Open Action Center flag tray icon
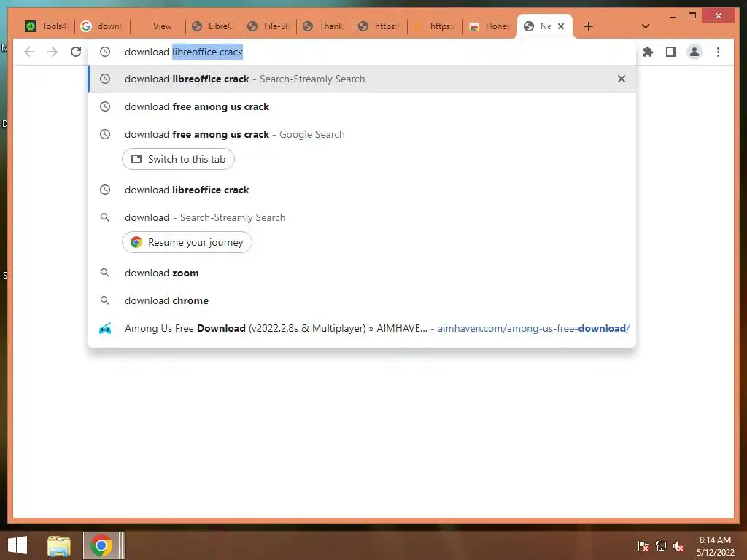 (643, 546)
